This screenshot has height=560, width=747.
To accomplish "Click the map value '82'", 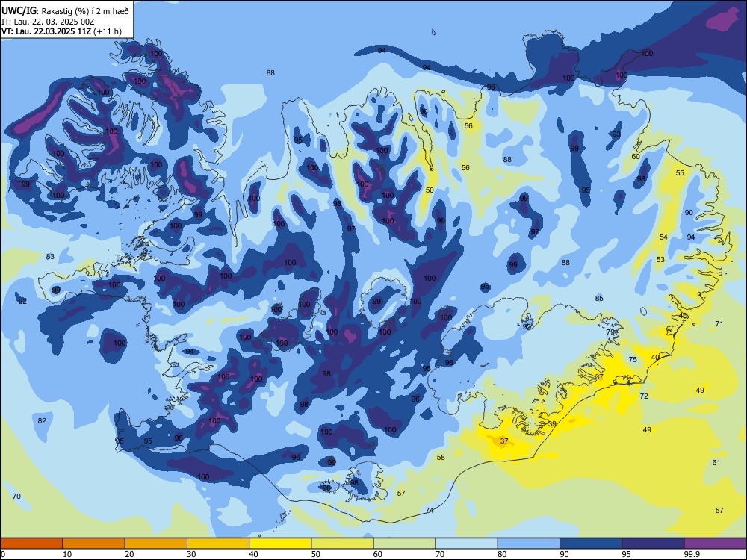I will click(42, 420).
